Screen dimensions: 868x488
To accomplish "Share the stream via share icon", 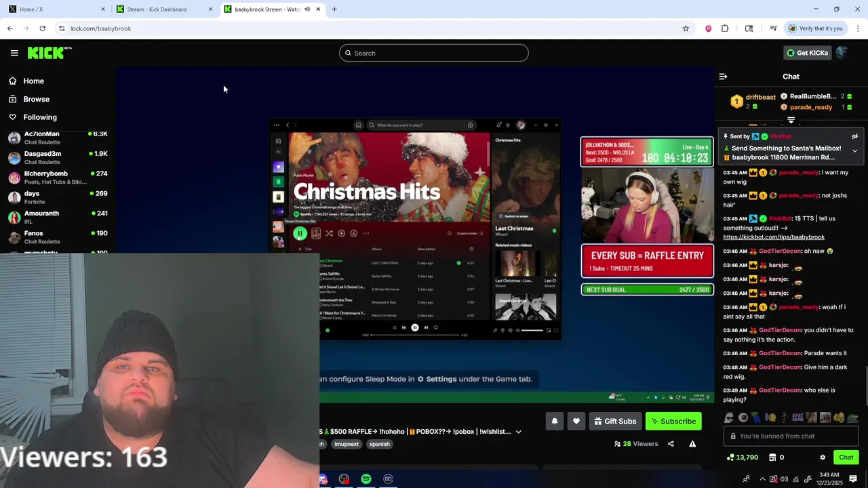I will (671, 444).
